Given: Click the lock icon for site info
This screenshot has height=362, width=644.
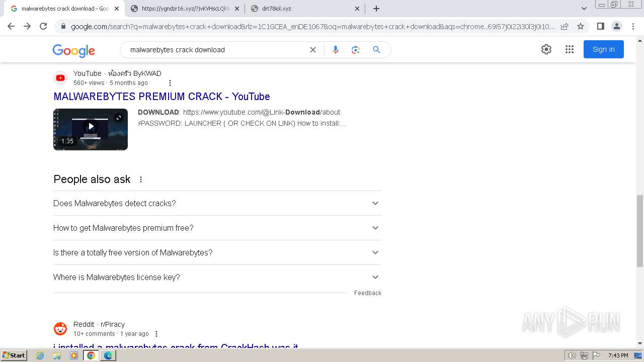Looking at the screenshot, I should [x=63, y=26].
